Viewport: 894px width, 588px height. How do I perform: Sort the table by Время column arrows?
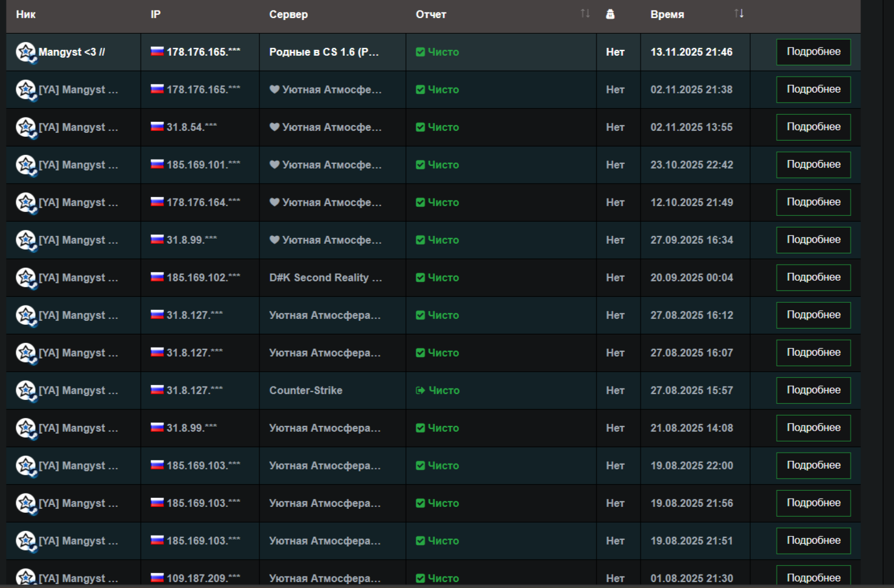click(x=738, y=14)
